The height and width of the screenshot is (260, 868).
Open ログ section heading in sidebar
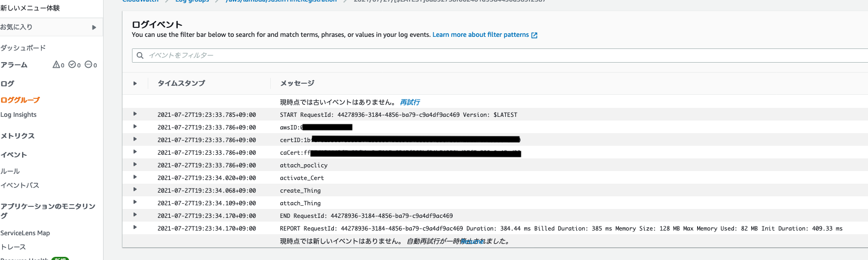pos(7,84)
